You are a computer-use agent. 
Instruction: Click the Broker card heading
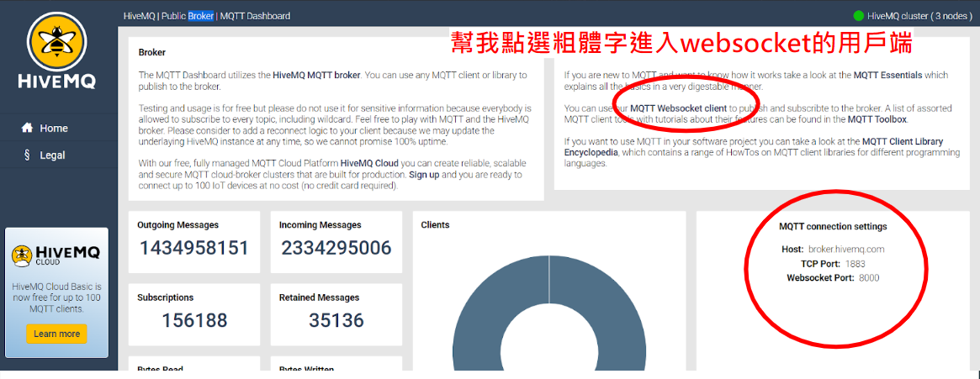coord(152,52)
